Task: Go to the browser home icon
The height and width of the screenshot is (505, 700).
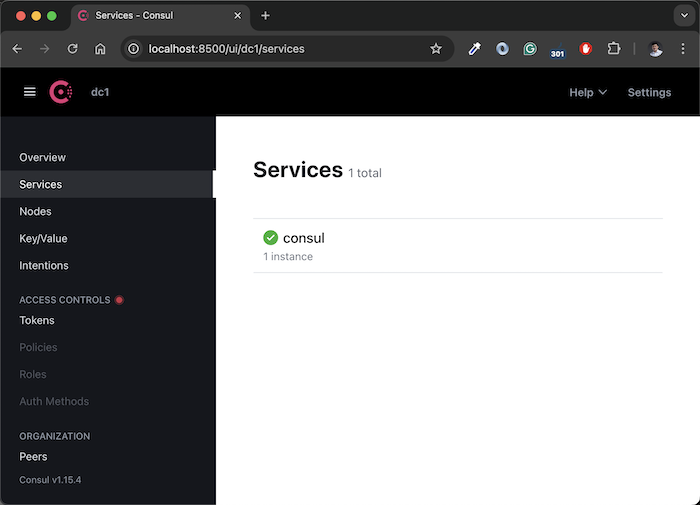Action: 100,49
